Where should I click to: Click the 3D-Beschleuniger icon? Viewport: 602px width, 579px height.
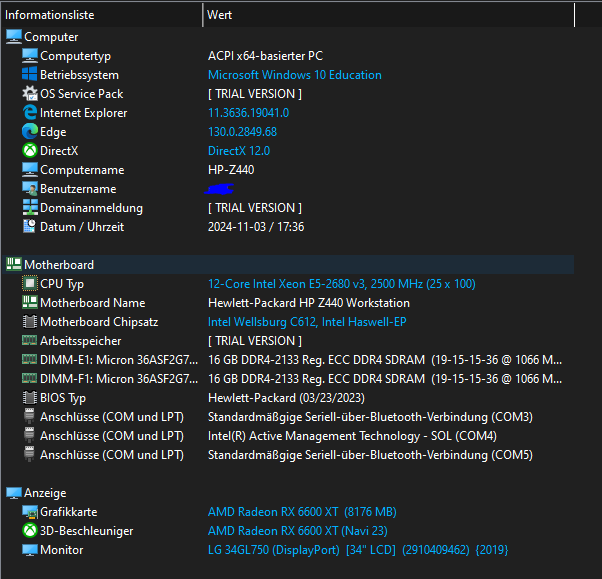coord(30,531)
